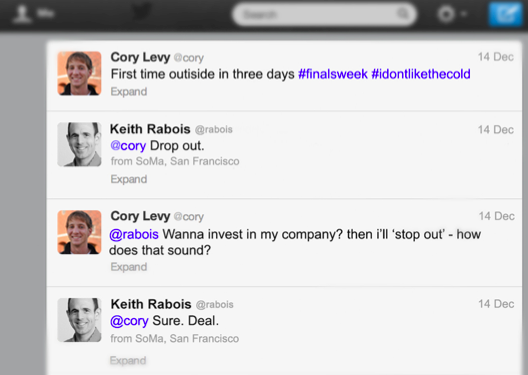The width and height of the screenshot is (528, 375).
Task: Click Keith Rabois's avatar on last tweet
Action: (x=79, y=320)
